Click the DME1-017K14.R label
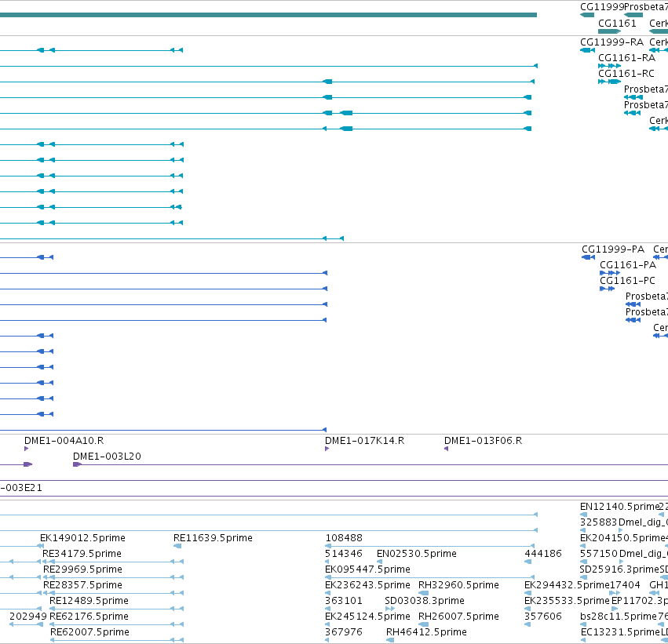 coord(365,441)
